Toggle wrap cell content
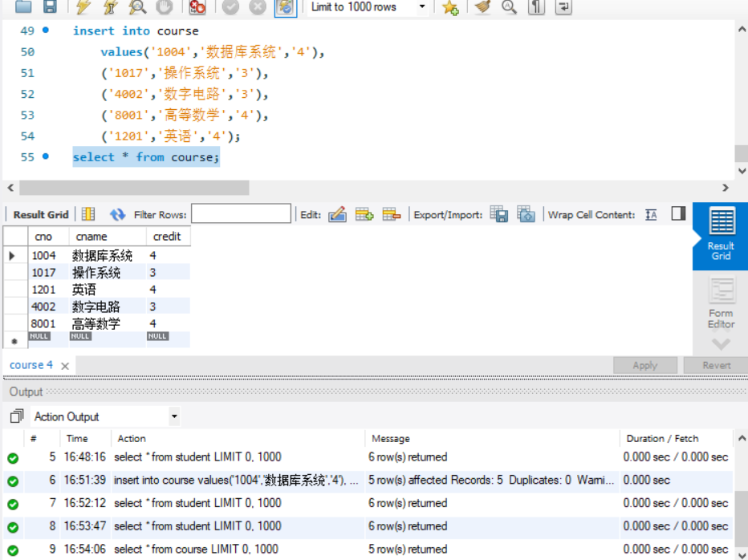Viewport: 748px width, 560px height. click(651, 215)
